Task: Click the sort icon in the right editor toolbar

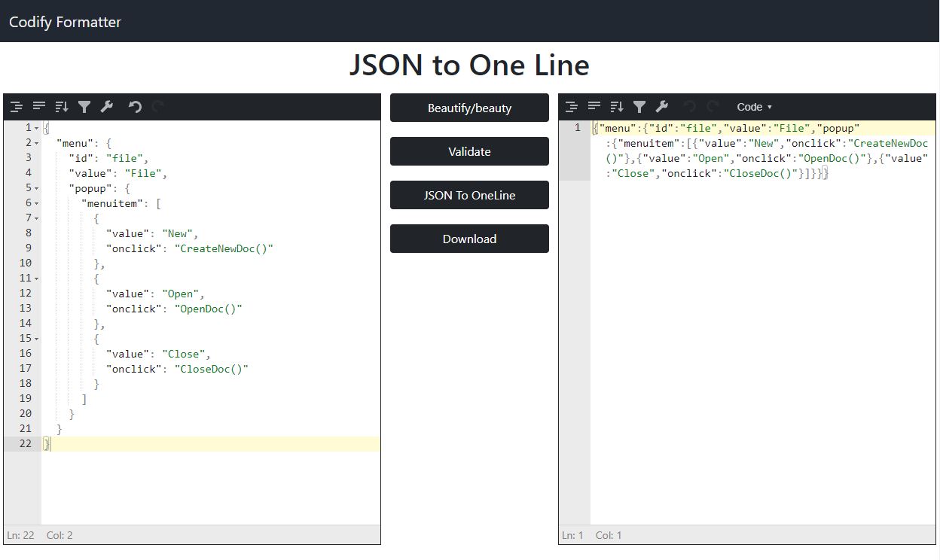Action: tap(617, 107)
